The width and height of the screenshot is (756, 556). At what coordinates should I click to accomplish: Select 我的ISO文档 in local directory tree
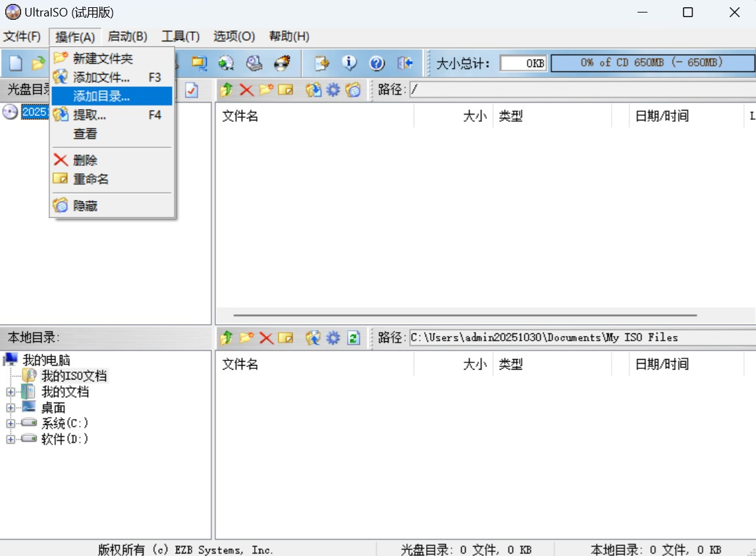click(74, 376)
